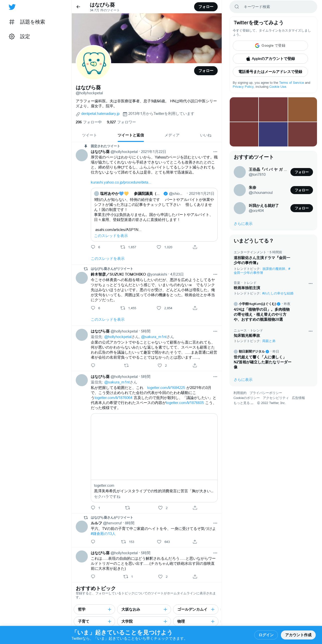Click the search magnifier icon

tap(236, 7)
